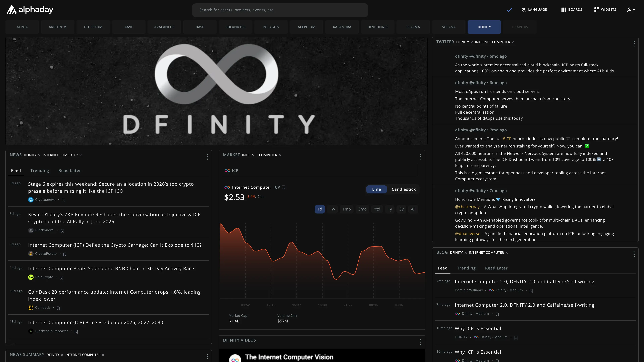Open Internet Computer Beats Solana article
The image size is (644, 362).
[111, 268]
